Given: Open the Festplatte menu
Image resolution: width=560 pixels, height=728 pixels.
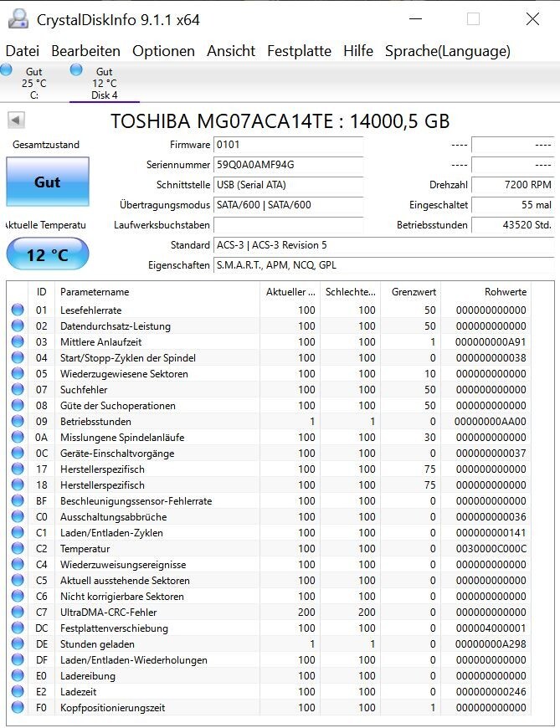Looking at the screenshot, I should pyautogui.click(x=299, y=50).
